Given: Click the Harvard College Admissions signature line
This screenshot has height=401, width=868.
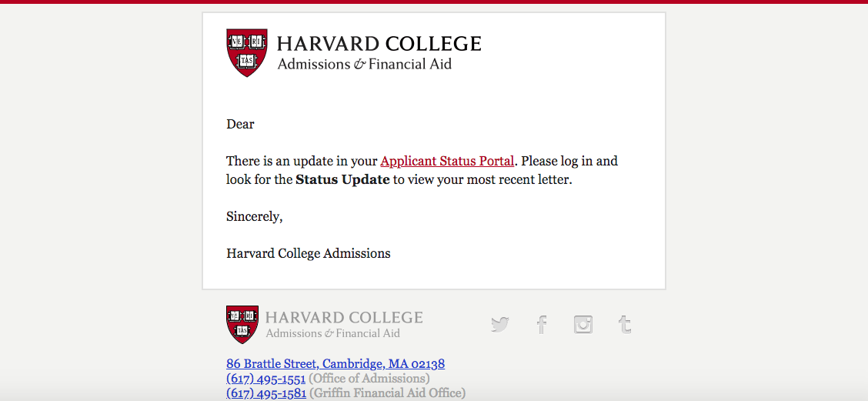Looking at the screenshot, I should coord(309,254).
